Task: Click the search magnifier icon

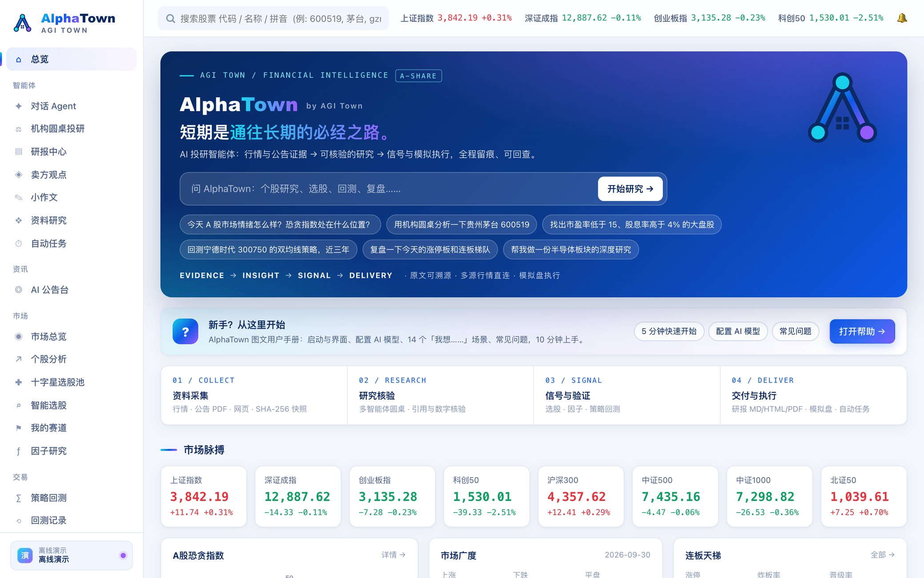Action: coord(170,19)
